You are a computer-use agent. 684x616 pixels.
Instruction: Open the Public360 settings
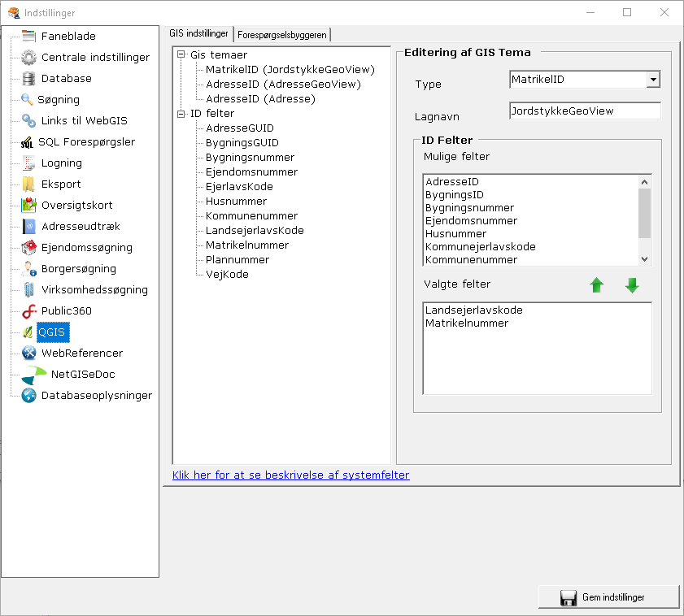pos(69,310)
